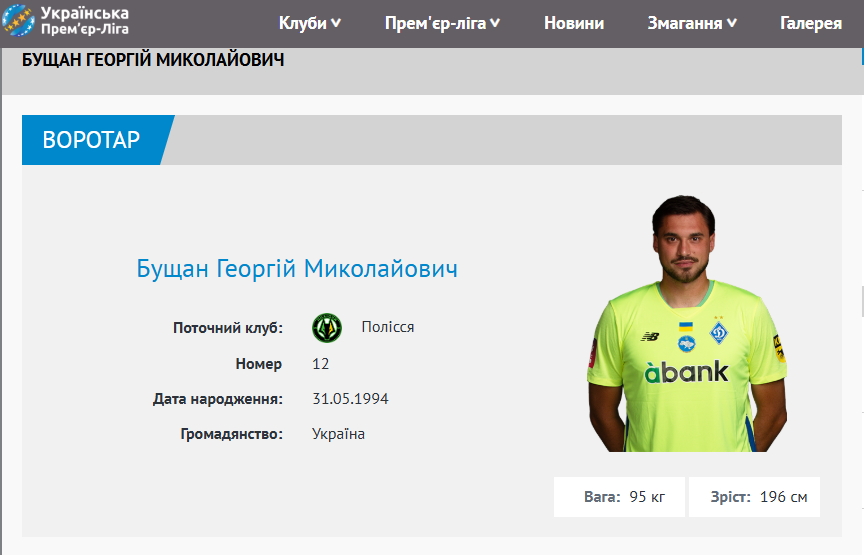Click the page heading БУЩАН ГЕОРГІЙ МИКОЛАЙОВИЧ

tap(153, 60)
